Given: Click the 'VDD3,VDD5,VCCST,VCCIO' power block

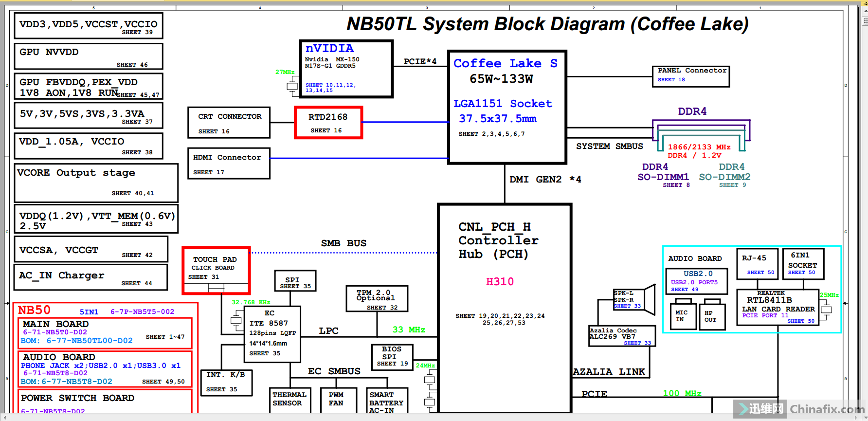Looking at the screenshot, I should coord(89,26).
